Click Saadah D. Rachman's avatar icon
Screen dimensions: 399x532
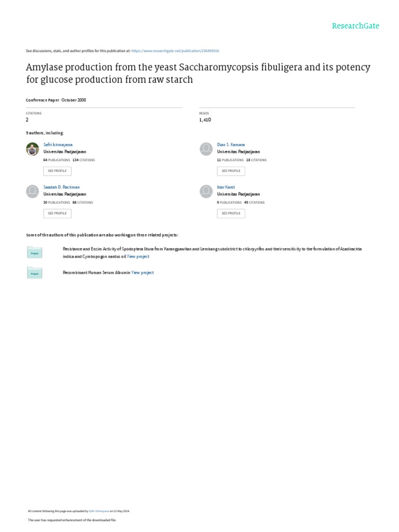pyautogui.click(x=32, y=192)
